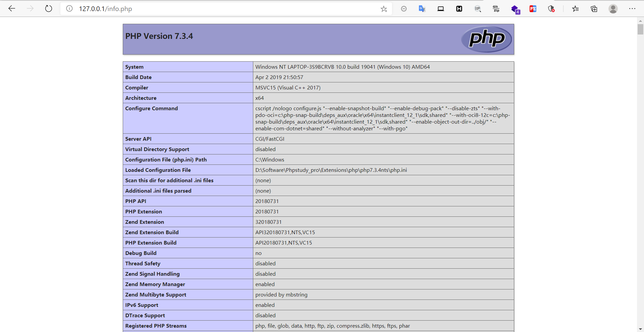Click the Registered PHP Streams label
The height and width of the screenshot is (332, 644).
156,326
